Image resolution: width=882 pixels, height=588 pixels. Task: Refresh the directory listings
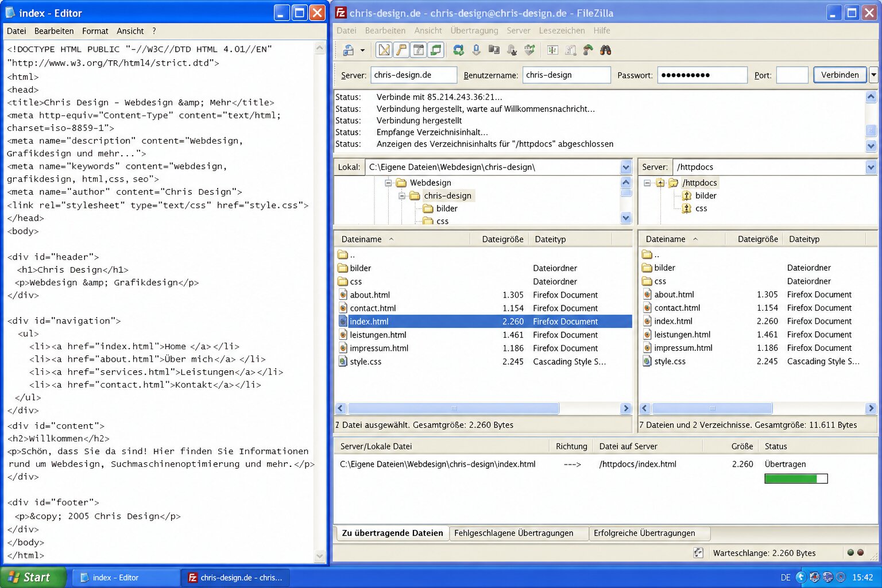pos(458,50)
